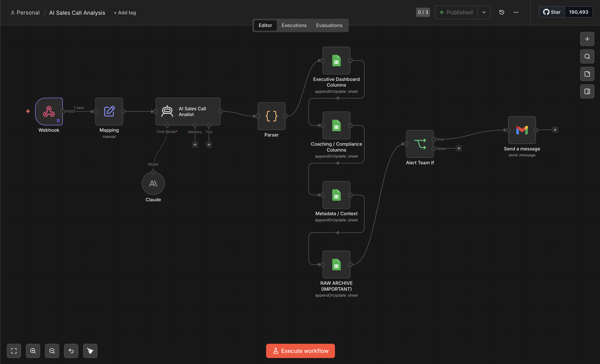600x364 pixels.
Task: Select the Webhook trigger node
Action: pyautogui.click(x=49, y=111)
